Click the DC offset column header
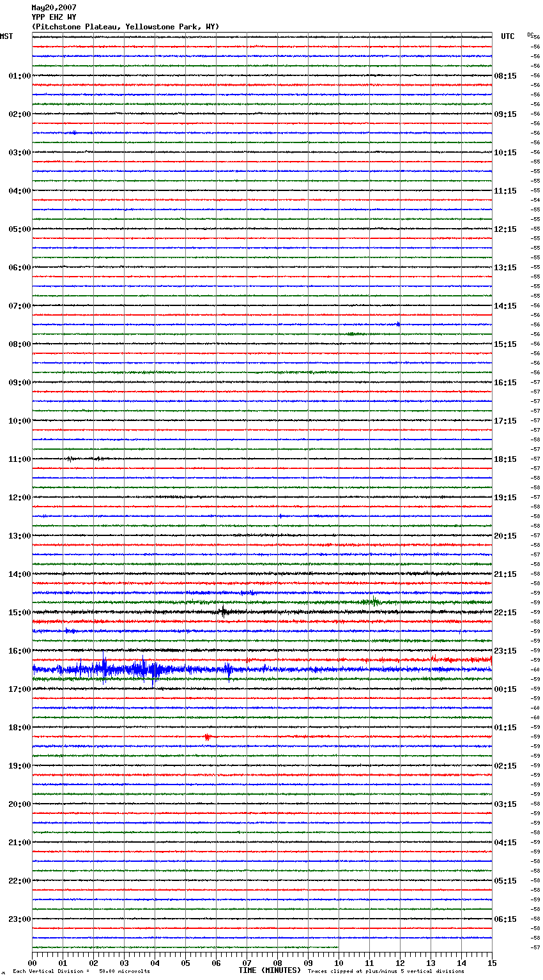 coord(530,34)
